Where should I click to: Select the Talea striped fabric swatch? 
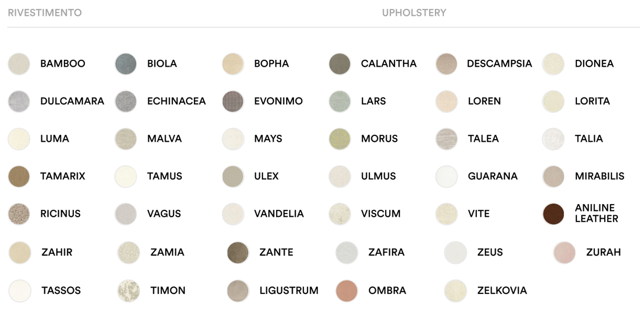pos(446,139)
